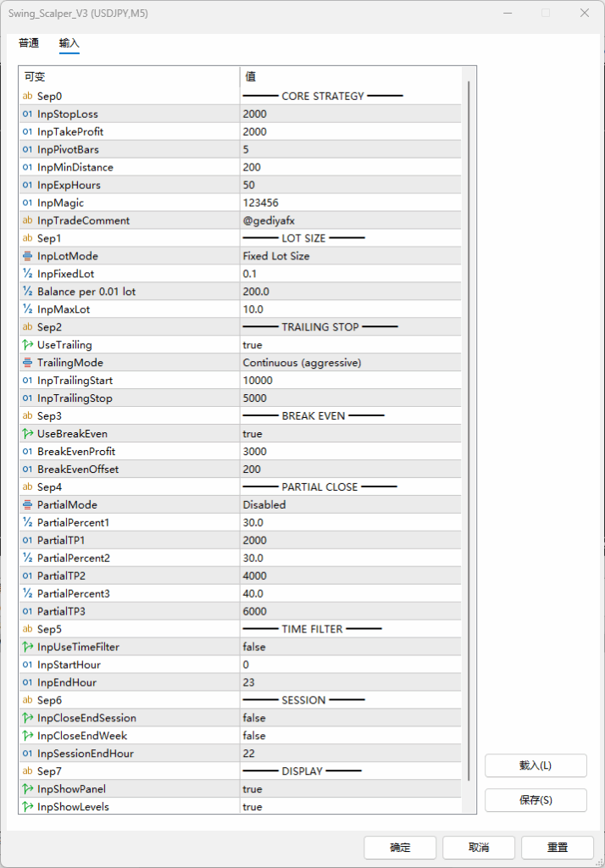
Task: Switch to the 普通 tab
Action: click(x=29, y=43)
